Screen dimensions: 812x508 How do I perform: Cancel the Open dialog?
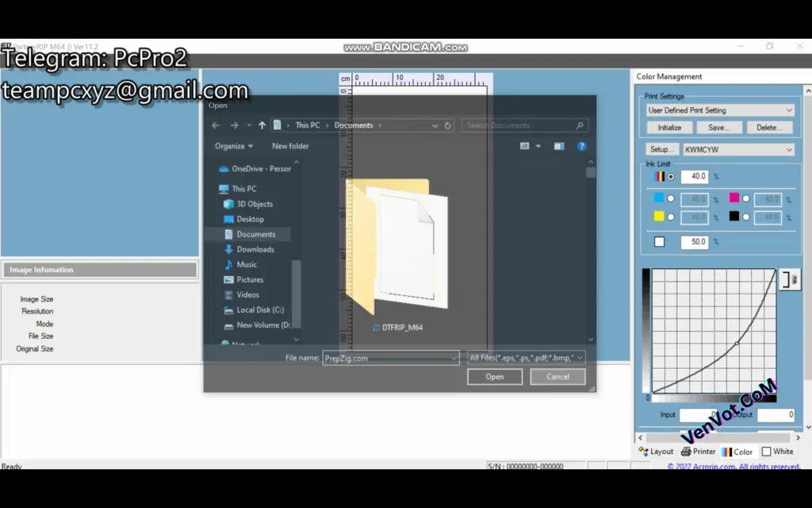[x=557, y=377]
